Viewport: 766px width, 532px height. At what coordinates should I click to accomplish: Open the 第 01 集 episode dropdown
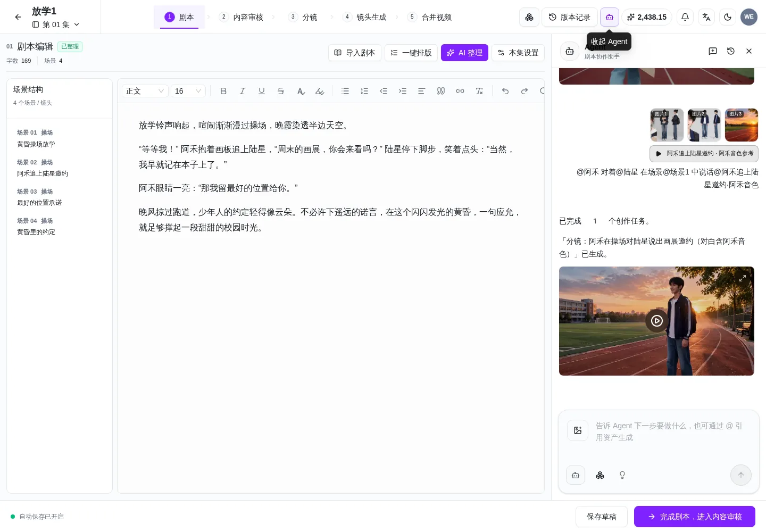[56, 24]
